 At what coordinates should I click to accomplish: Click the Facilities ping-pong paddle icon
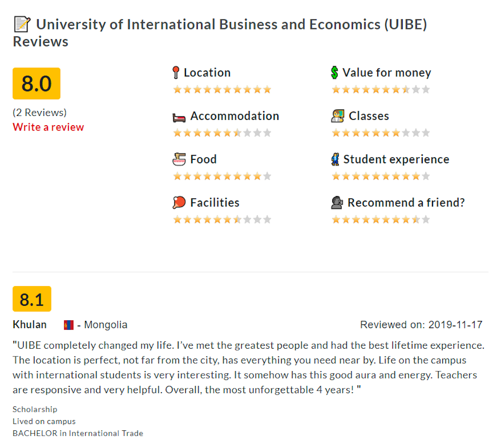coord(179,202)
